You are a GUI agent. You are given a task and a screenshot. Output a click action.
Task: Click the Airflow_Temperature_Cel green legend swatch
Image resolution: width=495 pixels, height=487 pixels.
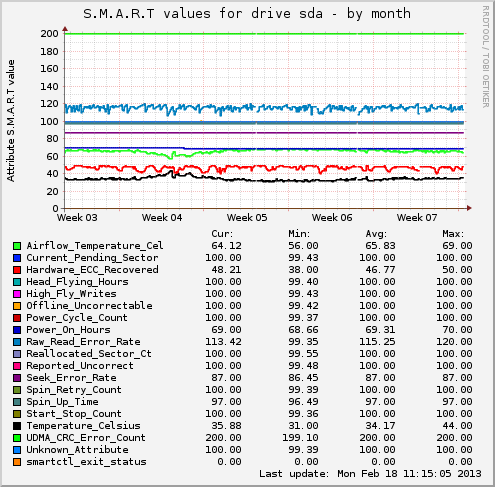coord(17,246)
